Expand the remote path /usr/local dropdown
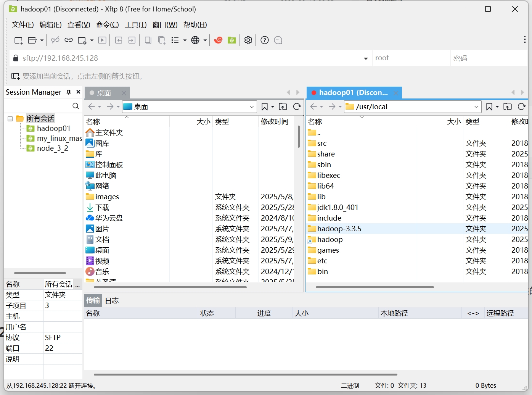The width and height of the screenshot is (532, 395). pyautogui.click(x=476, y=106)
